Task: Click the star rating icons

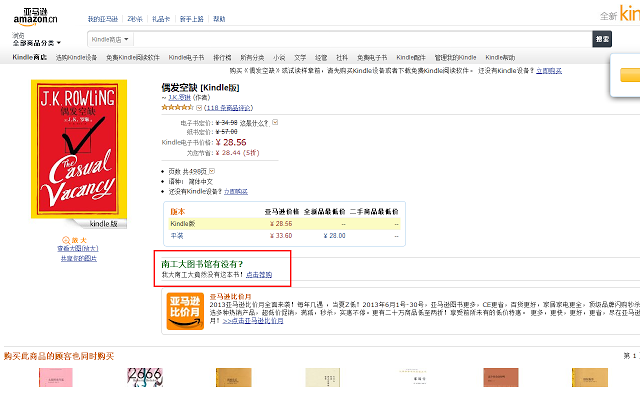Action: [178, 107]
